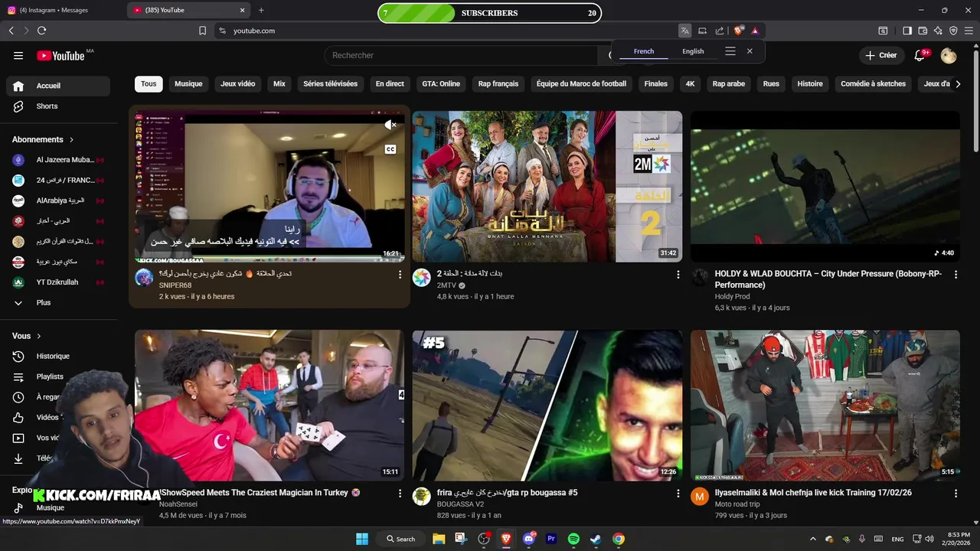Open Discord from the taskbar
The height and width of the screenshot is (551, 980).
[528, 539]
